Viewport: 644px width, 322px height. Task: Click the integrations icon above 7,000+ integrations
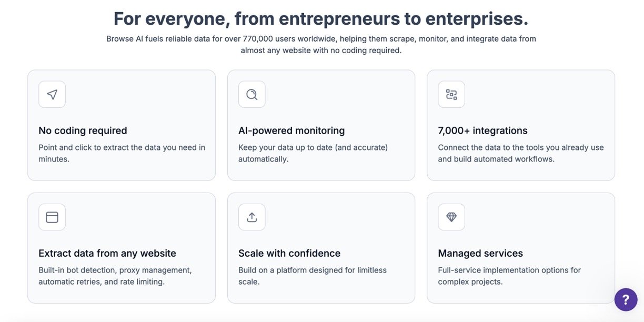coord(451,94)
